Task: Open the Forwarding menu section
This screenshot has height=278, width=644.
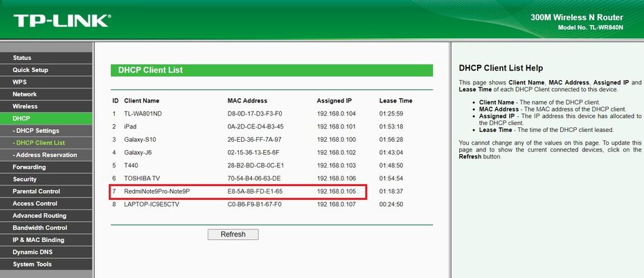Action: [x=46, y=167]
